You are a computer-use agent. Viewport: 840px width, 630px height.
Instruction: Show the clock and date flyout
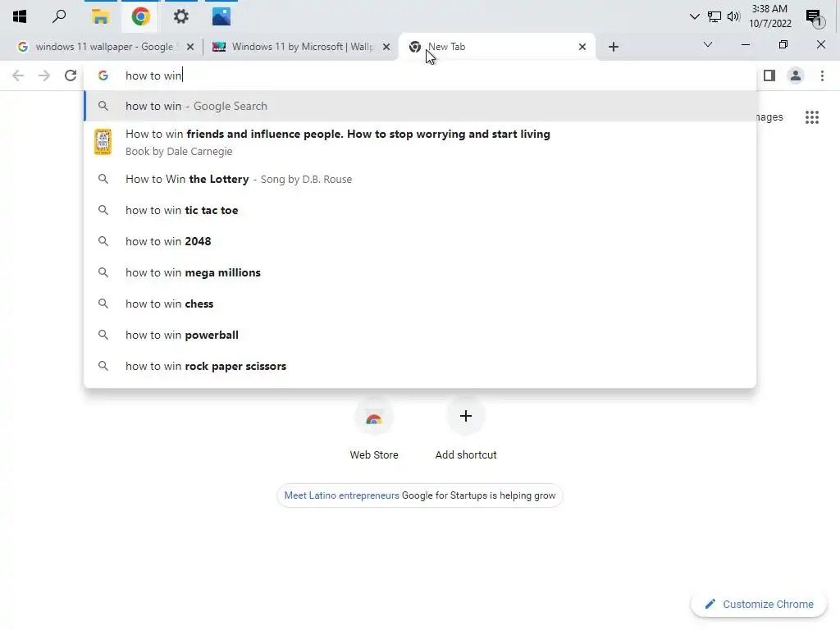tap(769, 16)
